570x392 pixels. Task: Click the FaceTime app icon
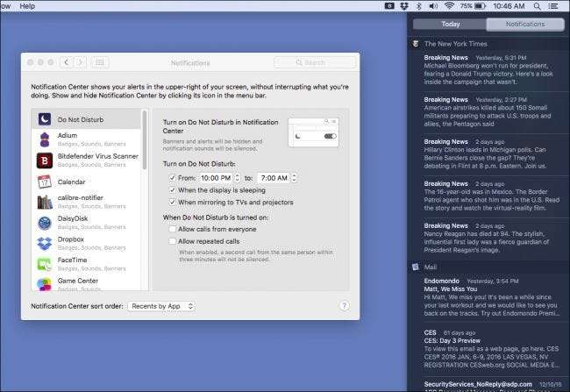tap(45, 264)
